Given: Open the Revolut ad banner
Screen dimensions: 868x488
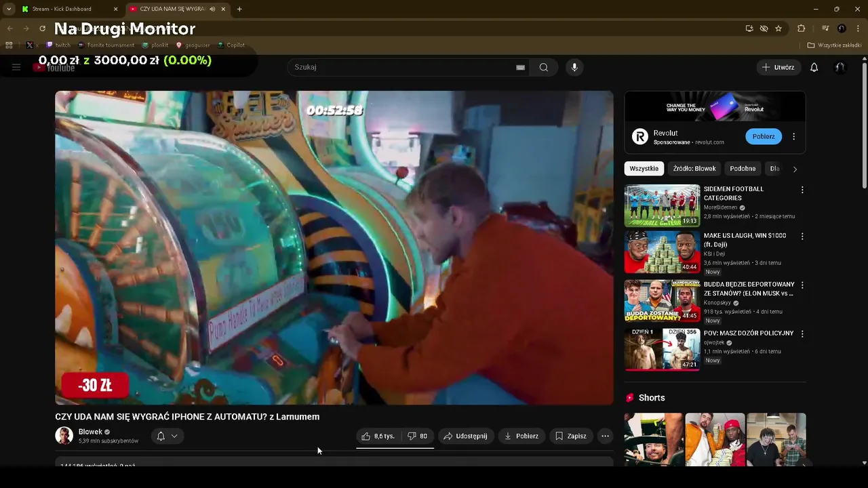Looking at the screenshot, I should (x=715, y=106).
